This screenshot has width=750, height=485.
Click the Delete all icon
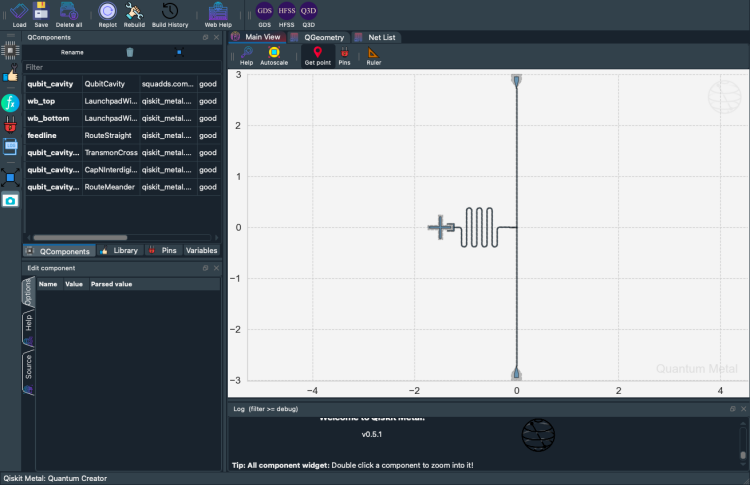click(68, 11)
